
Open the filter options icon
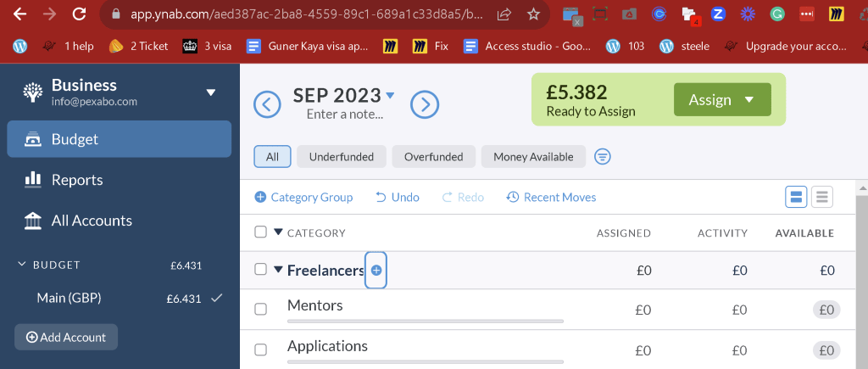[x=603, y=157]
